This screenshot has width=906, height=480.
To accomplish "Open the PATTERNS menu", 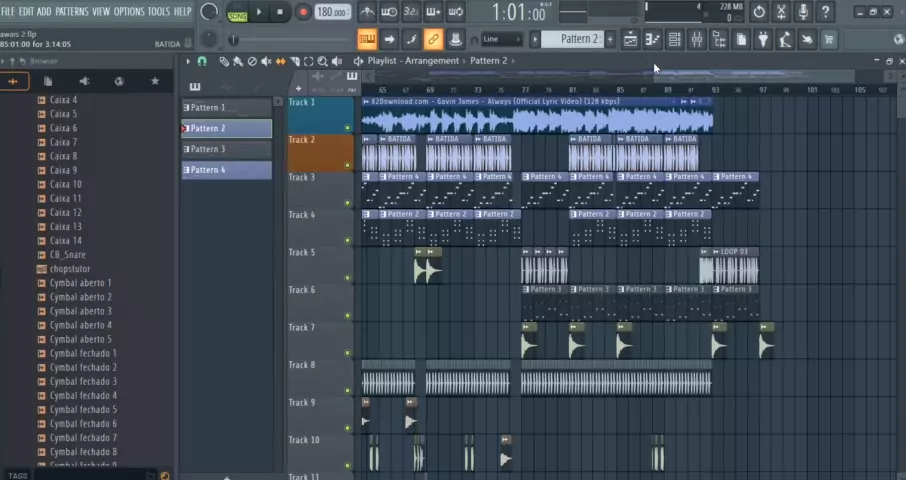I will pos(71,11).
